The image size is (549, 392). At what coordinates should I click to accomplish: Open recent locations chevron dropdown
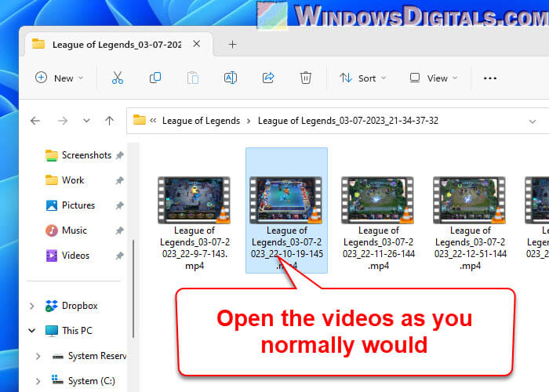tap(86, 121)
